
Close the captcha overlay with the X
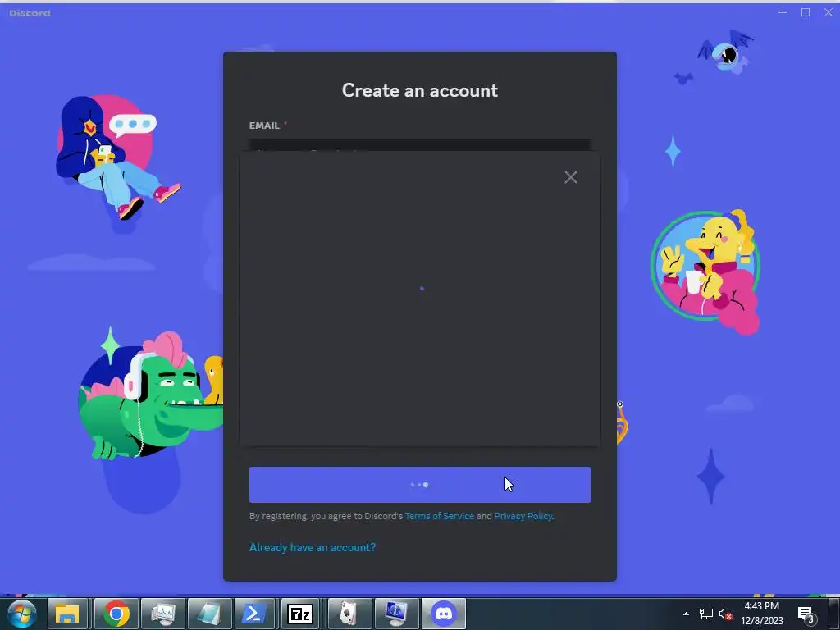(x=571, y=177)
